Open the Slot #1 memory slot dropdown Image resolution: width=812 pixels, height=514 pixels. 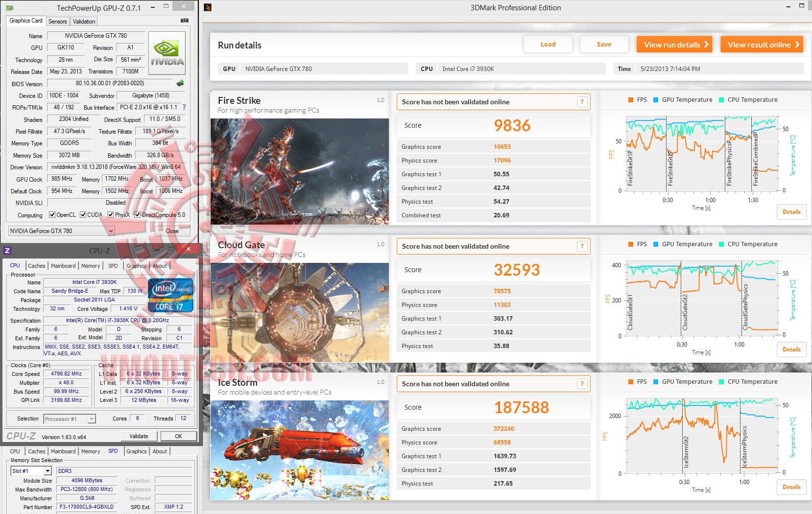click(31, 471)
